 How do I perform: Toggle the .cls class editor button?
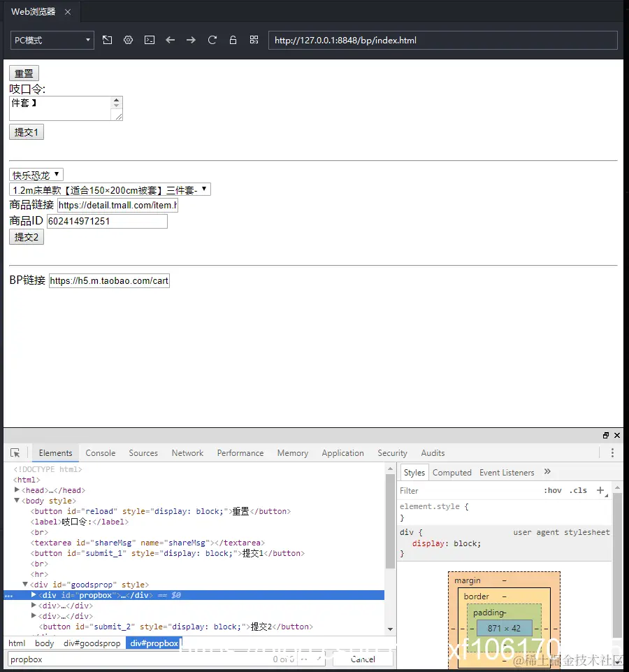579,491
